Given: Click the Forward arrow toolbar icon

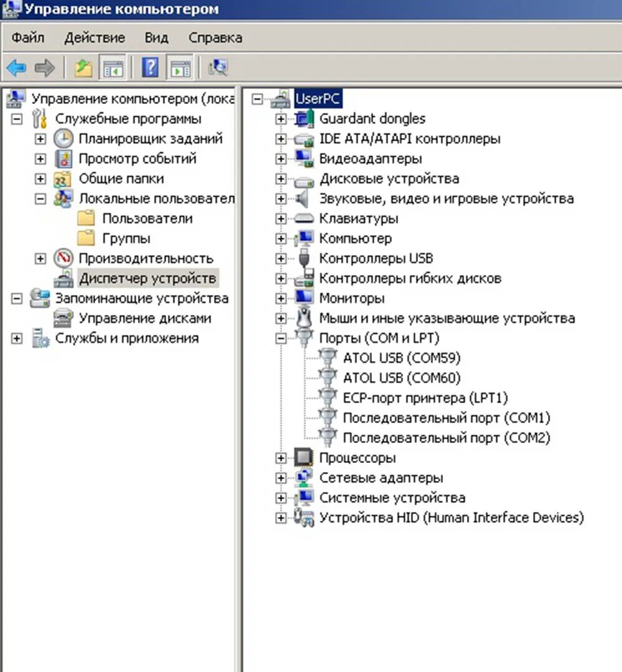Looking at the screenshot, I should (x=45, y=68).
